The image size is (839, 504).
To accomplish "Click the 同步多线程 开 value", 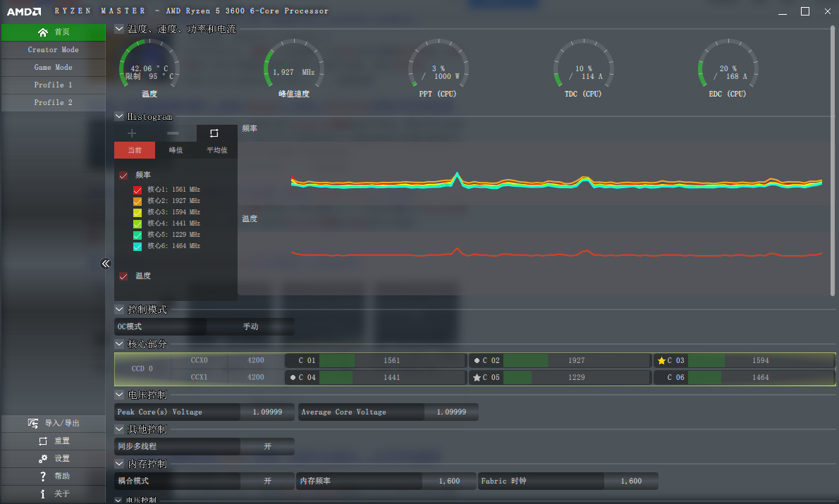I will (267, 446).
